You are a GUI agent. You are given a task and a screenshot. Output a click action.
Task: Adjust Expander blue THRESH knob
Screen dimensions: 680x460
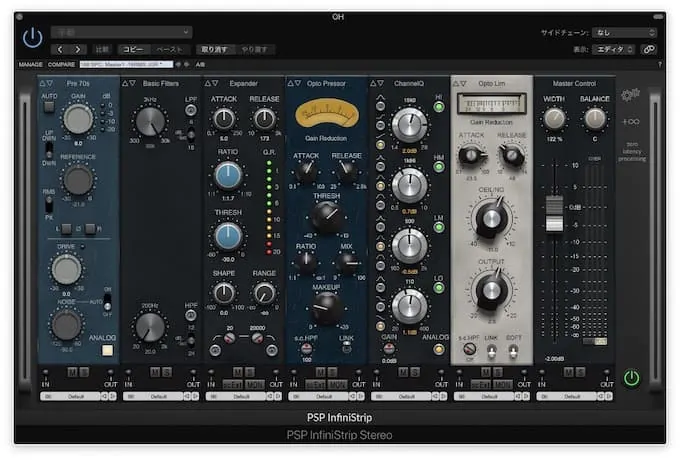point(228,237)
